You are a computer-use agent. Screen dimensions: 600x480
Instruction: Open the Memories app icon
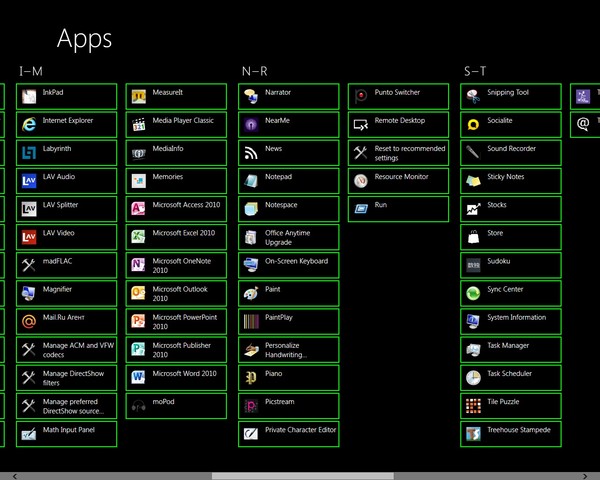click(x=139, y=181)
